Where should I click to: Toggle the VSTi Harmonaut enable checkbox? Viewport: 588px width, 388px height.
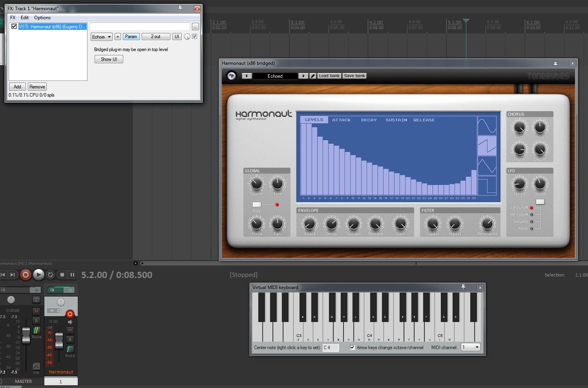point(14,27)
